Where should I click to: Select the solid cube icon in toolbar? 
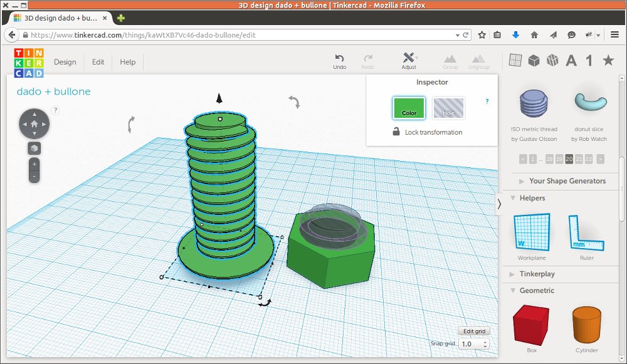[534, 60]
